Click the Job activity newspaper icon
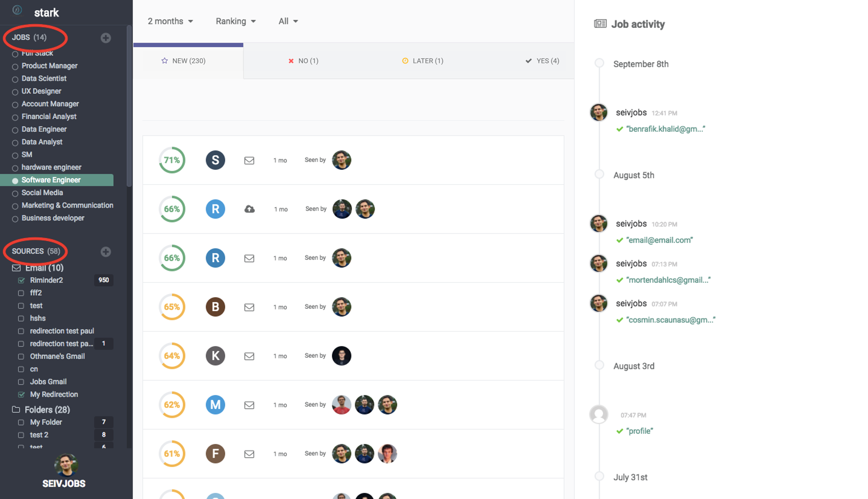868x499 pixels. [x=600, y=24]
